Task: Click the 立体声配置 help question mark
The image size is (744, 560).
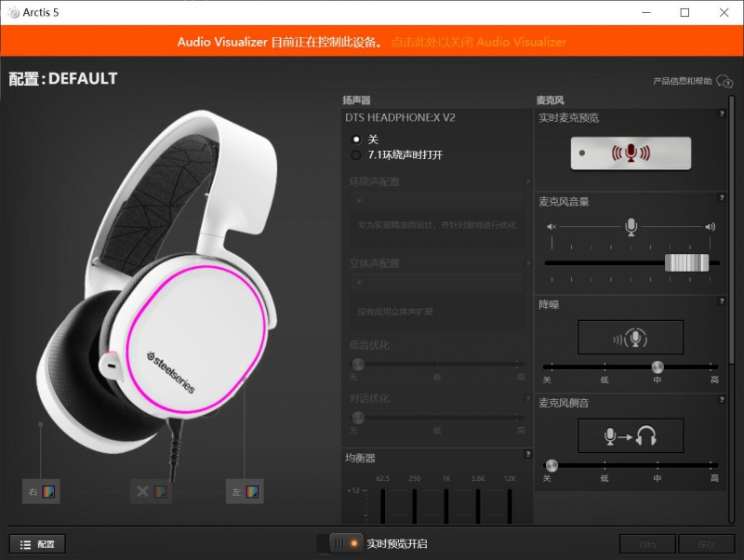Action: tap(527, 264)
